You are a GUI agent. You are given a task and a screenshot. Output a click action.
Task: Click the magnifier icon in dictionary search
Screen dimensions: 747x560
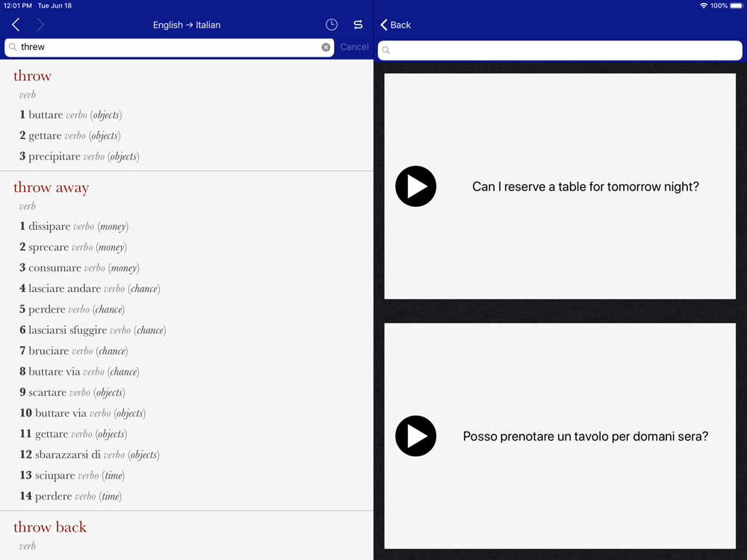(13, 47)
